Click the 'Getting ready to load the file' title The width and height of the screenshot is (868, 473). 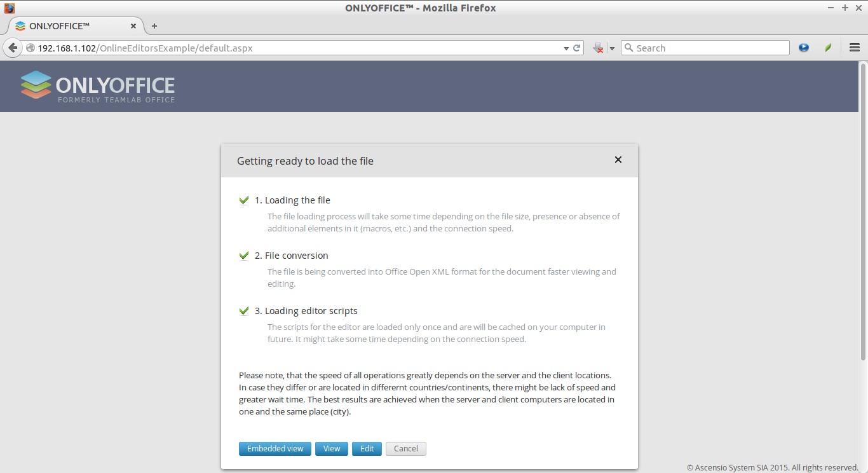point(305,161)
